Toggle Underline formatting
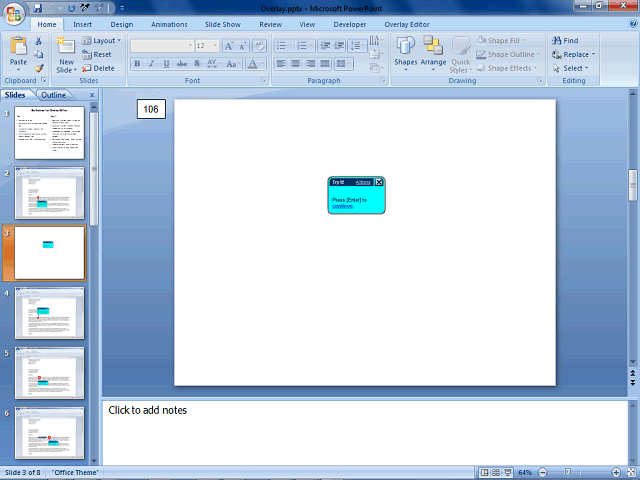This screenshot has width=640, height=480. tap(166, 64)
